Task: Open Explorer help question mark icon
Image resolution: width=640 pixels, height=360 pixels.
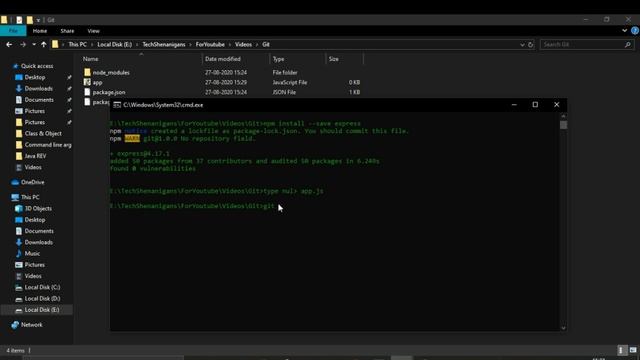Action: 635,31
